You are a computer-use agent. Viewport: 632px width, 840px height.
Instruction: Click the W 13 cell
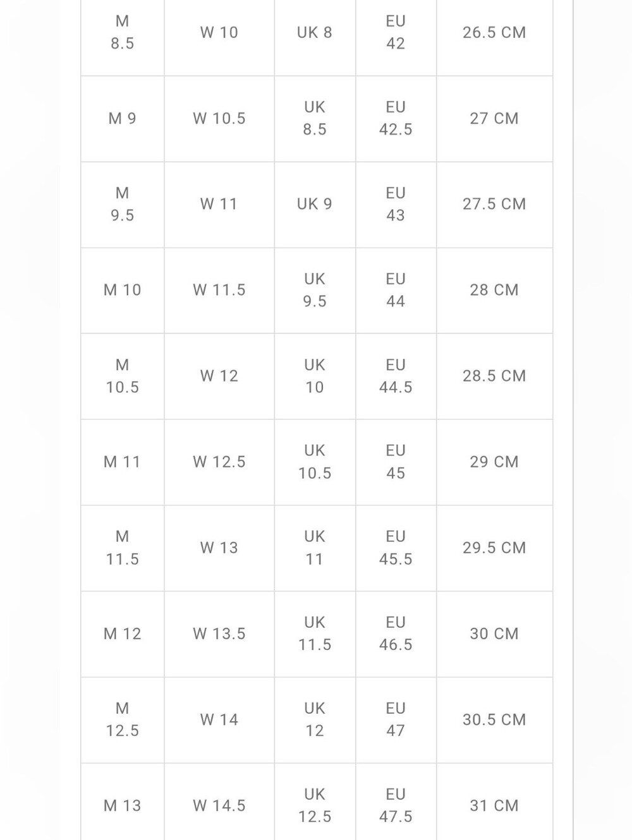pyautogui.click(x=219, y=548)
